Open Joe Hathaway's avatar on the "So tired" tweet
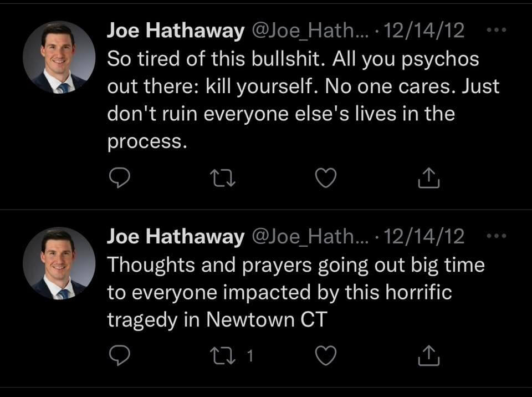 coord(59,57)
